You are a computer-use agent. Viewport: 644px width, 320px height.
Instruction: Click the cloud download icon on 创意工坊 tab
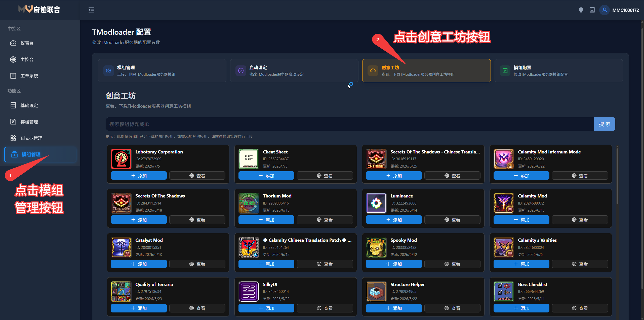[373, 71]
